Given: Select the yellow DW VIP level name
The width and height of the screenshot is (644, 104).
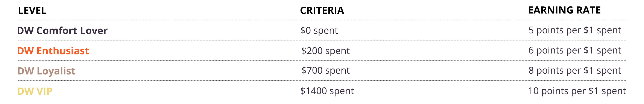Looking at the screenshot, I should 35,91.
